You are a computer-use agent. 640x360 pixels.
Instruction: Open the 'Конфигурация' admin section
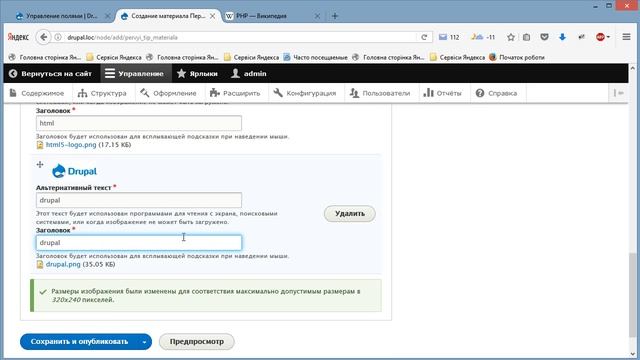pyautogui.click(x=305, y=93)
